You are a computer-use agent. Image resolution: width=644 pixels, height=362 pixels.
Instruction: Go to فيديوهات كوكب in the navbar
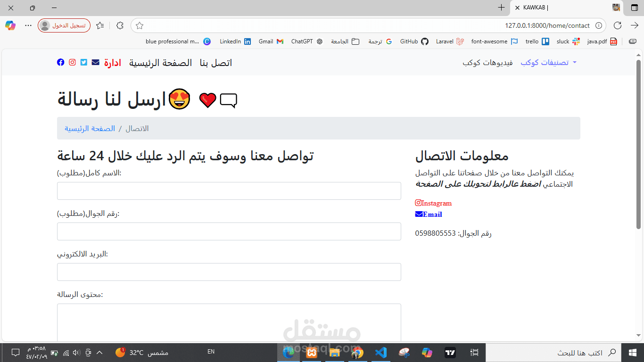[487, 63]
